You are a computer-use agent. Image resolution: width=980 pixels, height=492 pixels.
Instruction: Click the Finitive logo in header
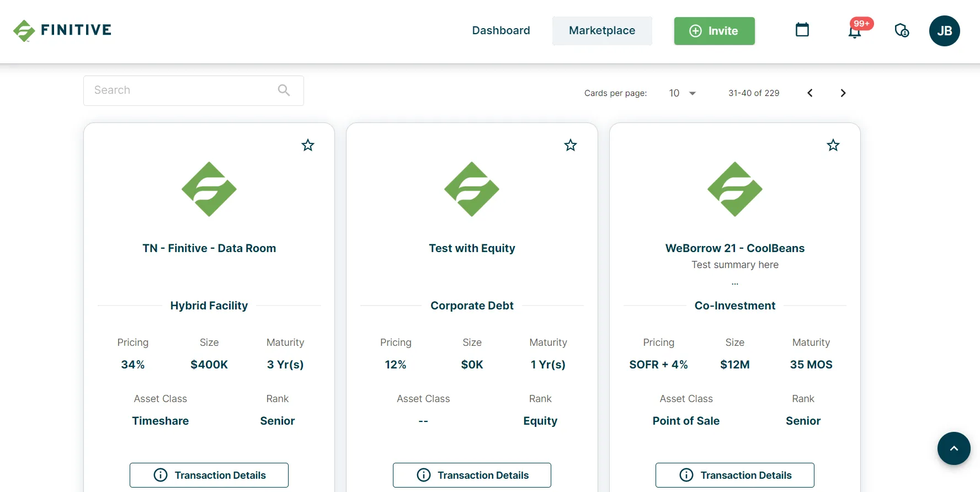62,30
